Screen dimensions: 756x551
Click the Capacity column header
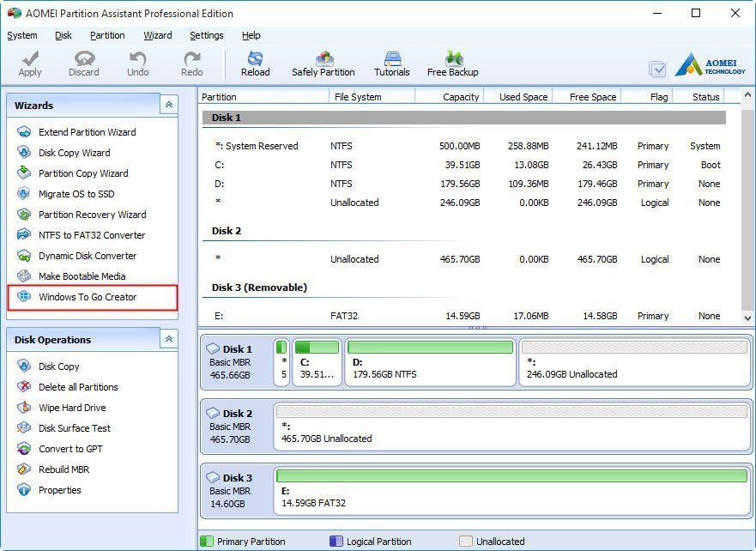pyautogui.click(x=460, y=97)
